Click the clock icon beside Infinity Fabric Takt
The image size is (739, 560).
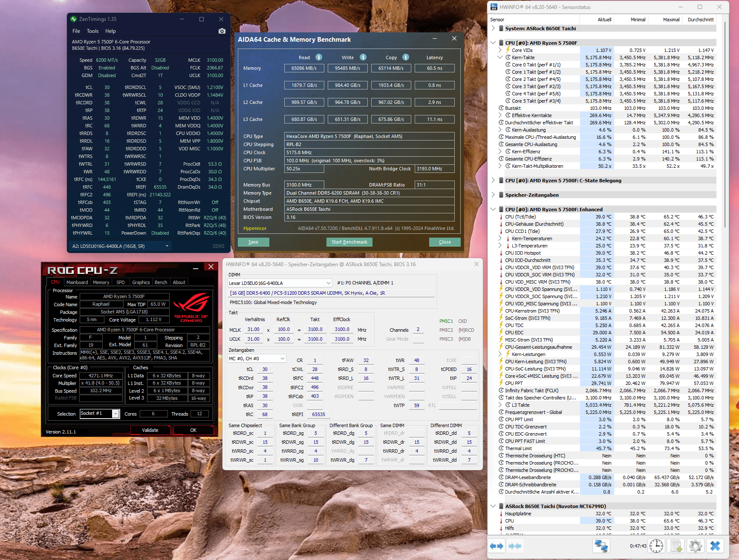coord(502,391)
